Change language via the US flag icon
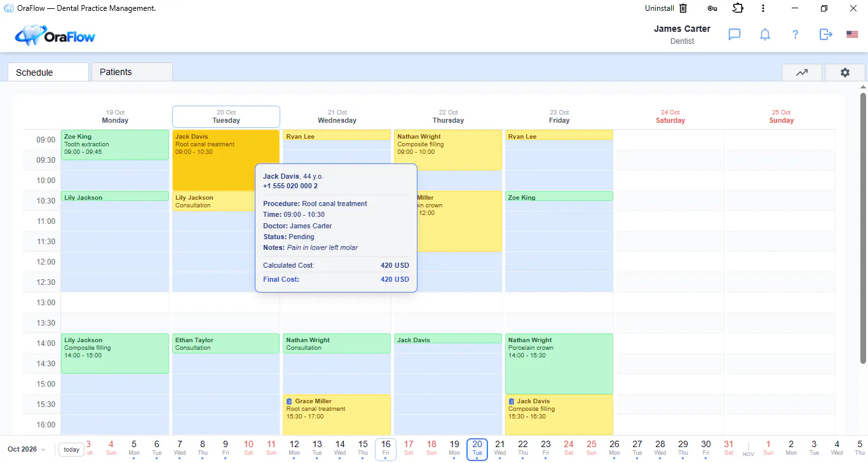The image size is (868, 463). click(852, 34)
